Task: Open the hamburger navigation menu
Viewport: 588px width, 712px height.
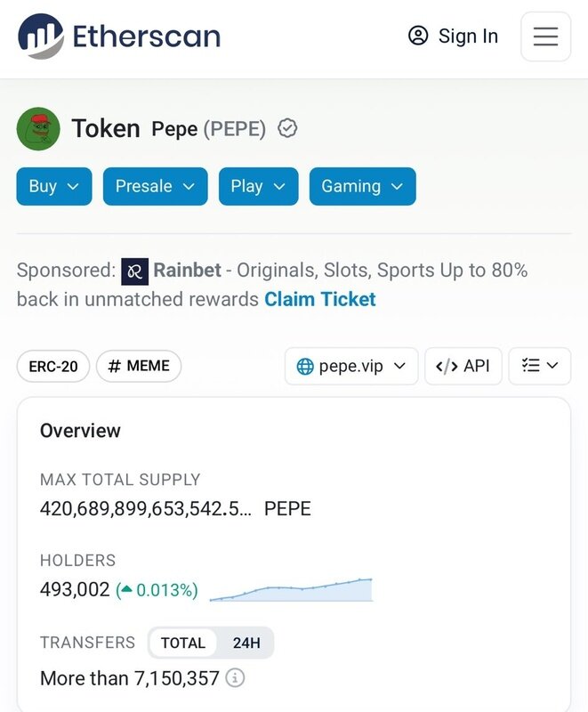Action: tap(545, 36)
